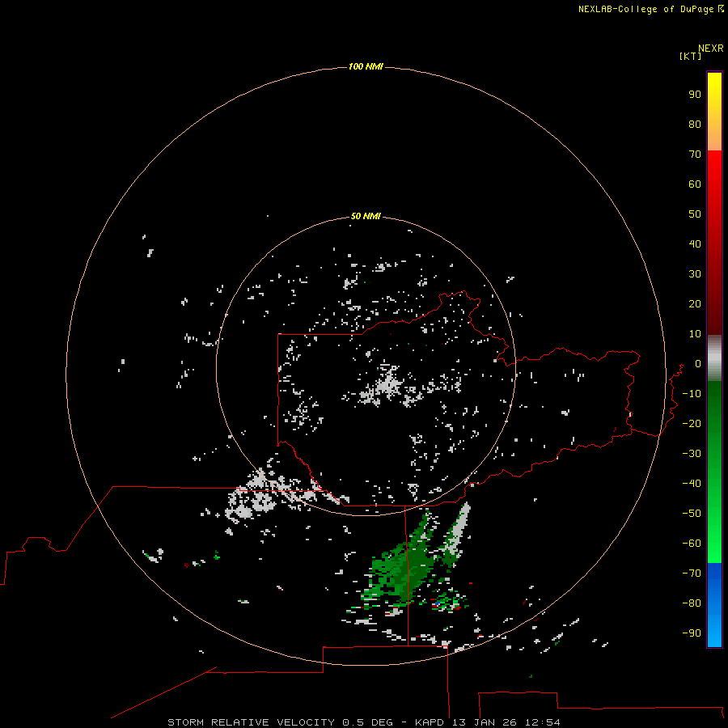Image resolution: width=728 pixels, height=728 pixels.
Task: Click the -60 knot scale label
Action: click(692, 544)
